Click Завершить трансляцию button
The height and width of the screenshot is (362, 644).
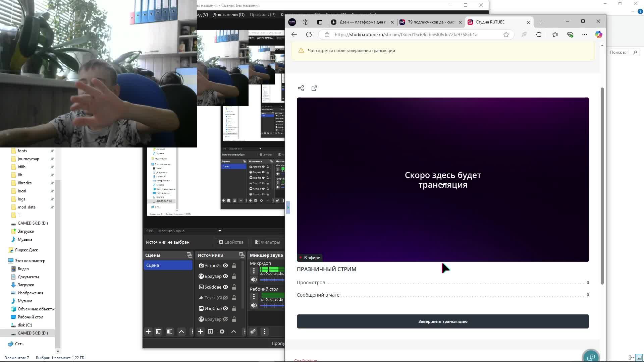(442, 321)
